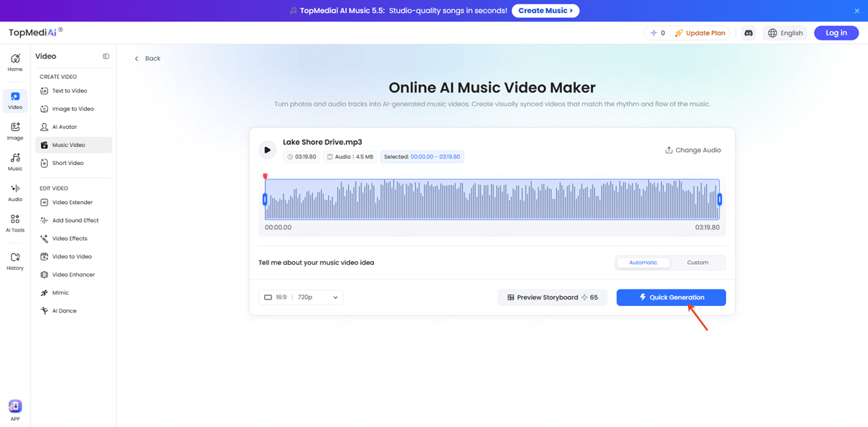Select Music Video in the video menu
The image size is (868, 427).
(x=74, y=145)
